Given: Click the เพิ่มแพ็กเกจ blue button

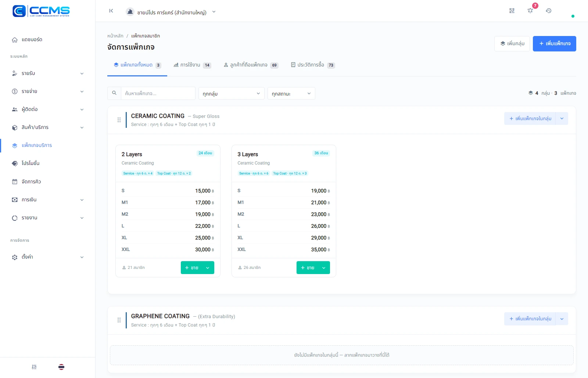Looking at the screenshot, I should click(555, 44).
